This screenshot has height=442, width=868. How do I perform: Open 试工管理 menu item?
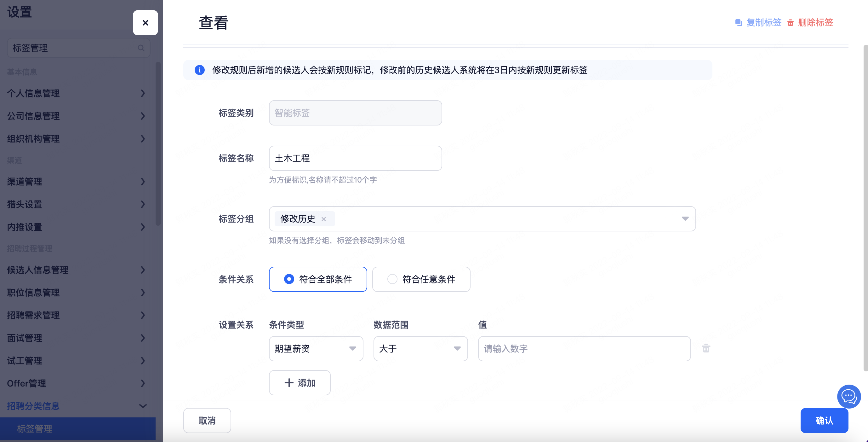point(77,361)
